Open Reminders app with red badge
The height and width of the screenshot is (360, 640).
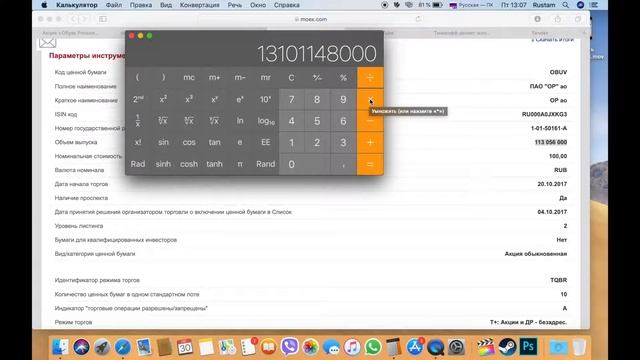click(x=248, y=347)
